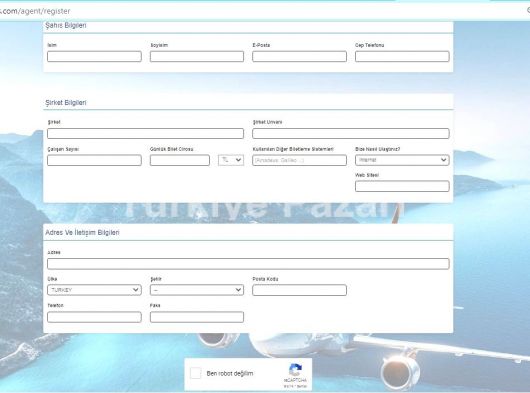
Task: Expand the 'Bize Nasıl Ulaştınız?' dropdown
Action: point(402,160)
